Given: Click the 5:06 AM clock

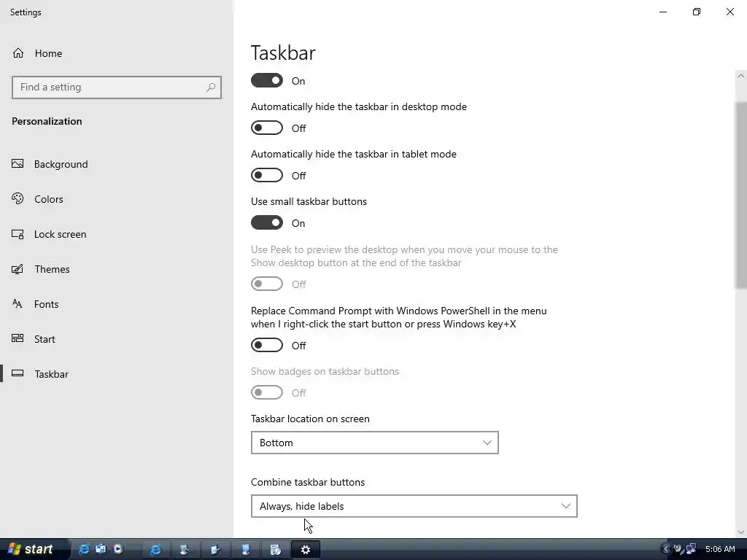Looking at the screenshot, I should click(720, 550).
